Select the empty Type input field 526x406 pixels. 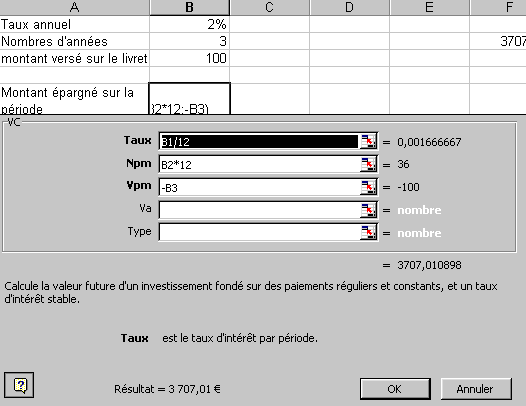(x=259, y=233)
